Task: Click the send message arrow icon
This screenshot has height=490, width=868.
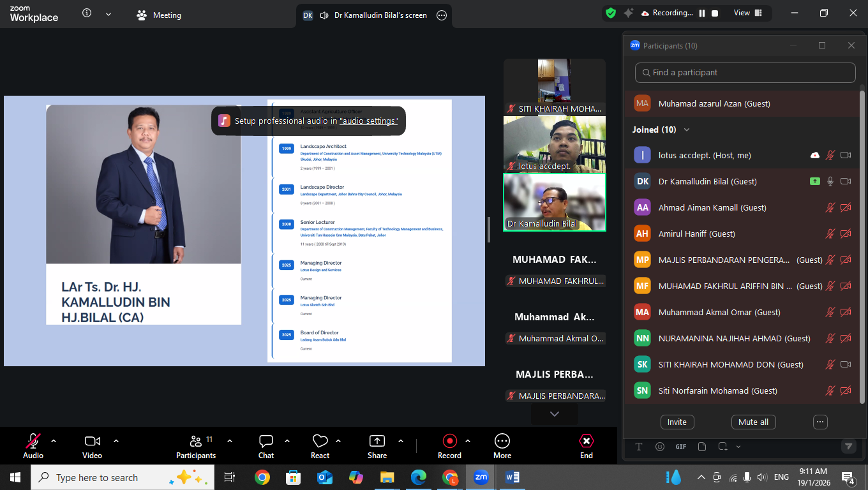Action: pyautogui.click(x=848, y=447)
